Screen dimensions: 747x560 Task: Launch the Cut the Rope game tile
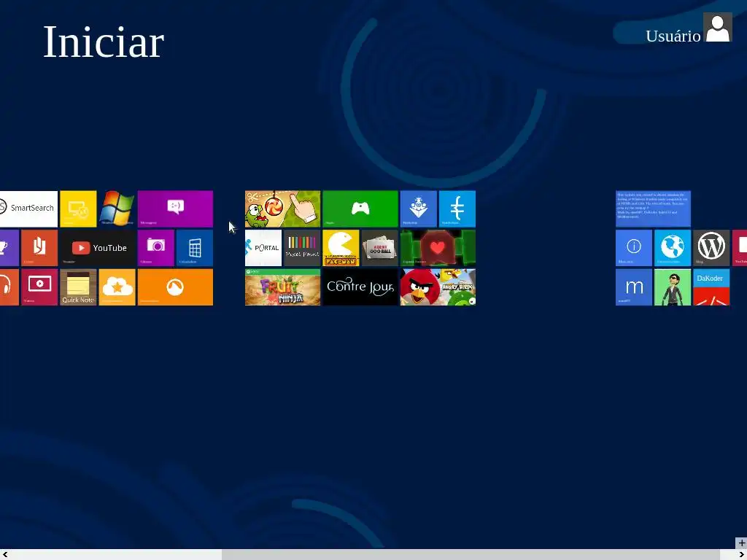tap(282, 209)
